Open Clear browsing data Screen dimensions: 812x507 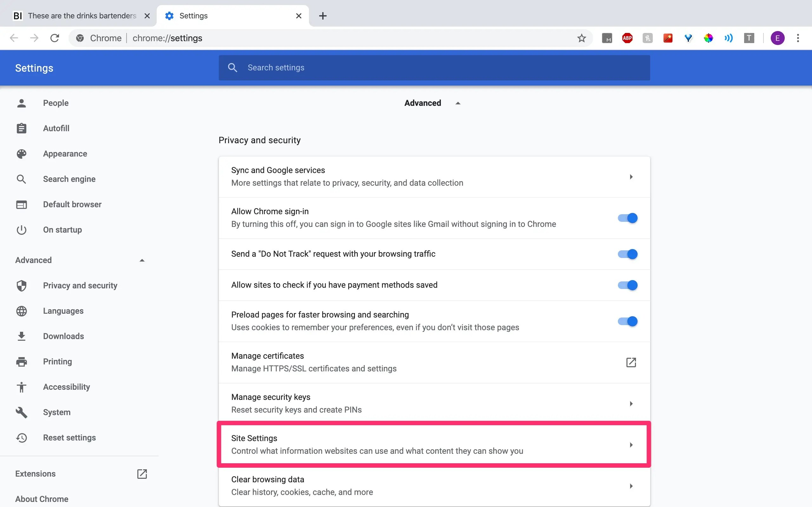point(434,485)
